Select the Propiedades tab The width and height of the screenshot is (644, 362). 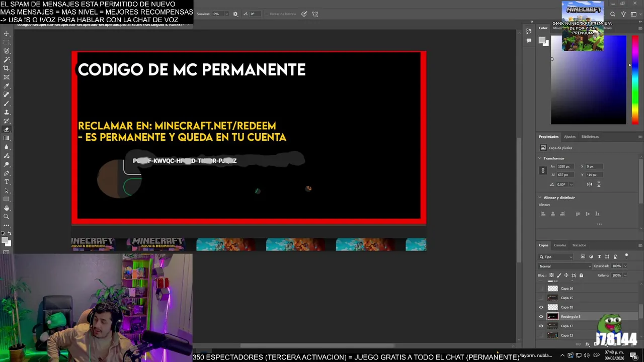click(x=548, y=137)
